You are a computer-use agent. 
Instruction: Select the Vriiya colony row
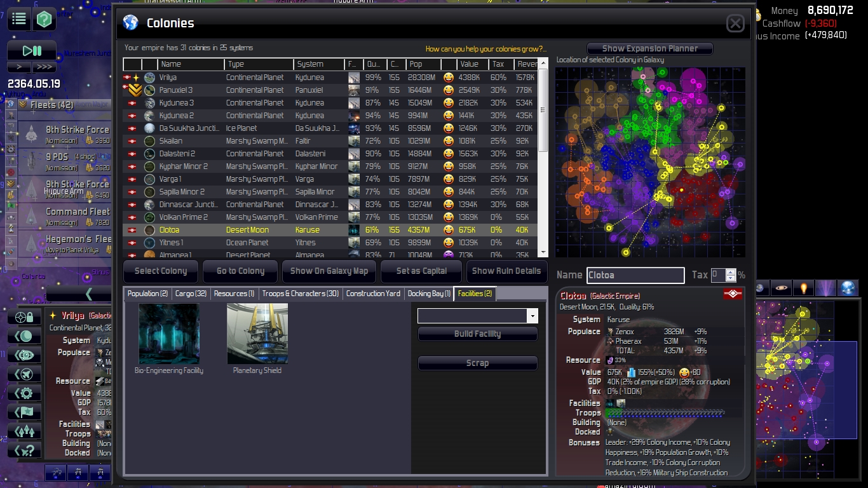[x=330, y=78]
